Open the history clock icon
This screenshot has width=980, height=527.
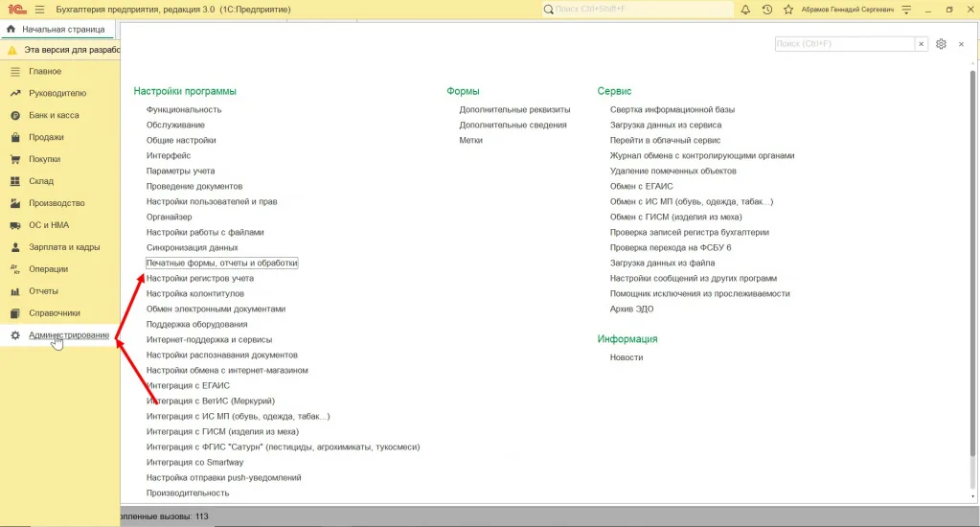click(767, 10)
